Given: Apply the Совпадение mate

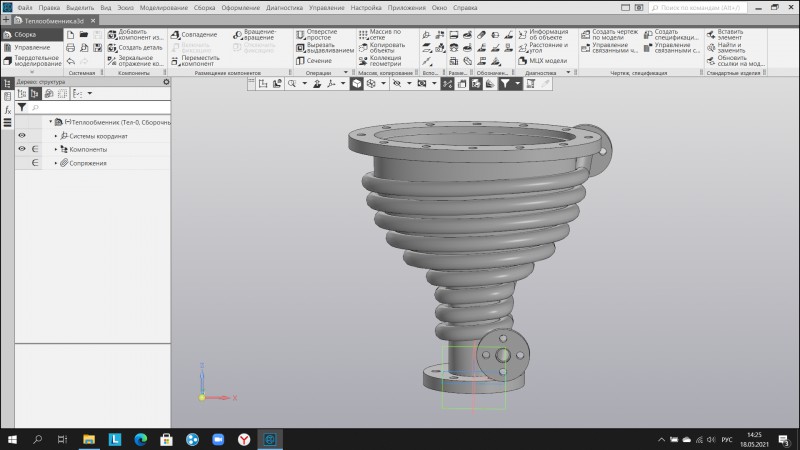Looking at the screenshot, I should point(194,35).
